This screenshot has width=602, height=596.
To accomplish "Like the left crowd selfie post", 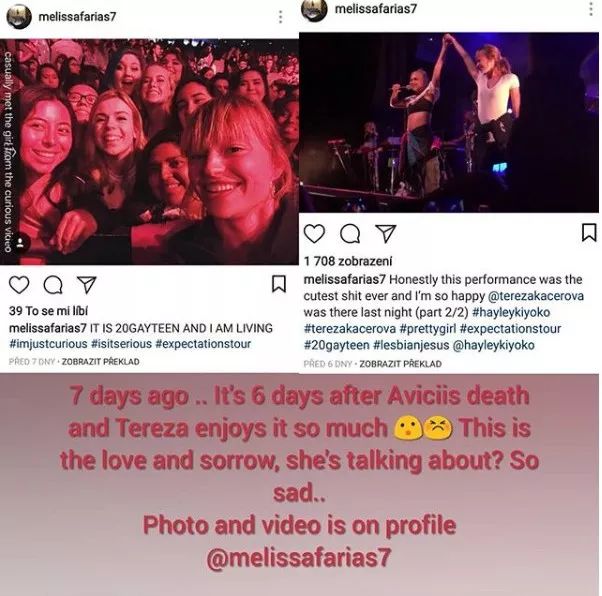I will pyautogui.click(x=19, y=285).
